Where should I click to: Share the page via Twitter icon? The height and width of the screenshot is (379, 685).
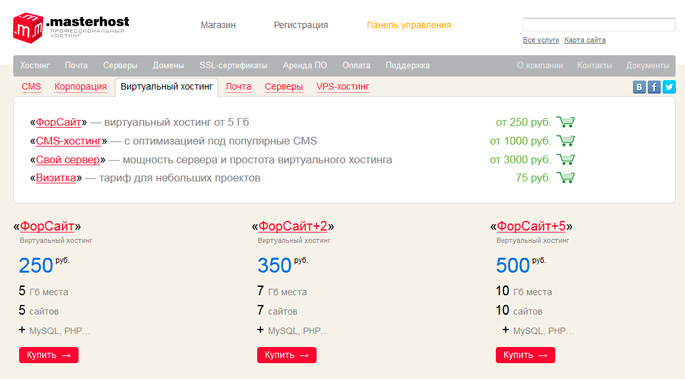(x=669, y=87)
